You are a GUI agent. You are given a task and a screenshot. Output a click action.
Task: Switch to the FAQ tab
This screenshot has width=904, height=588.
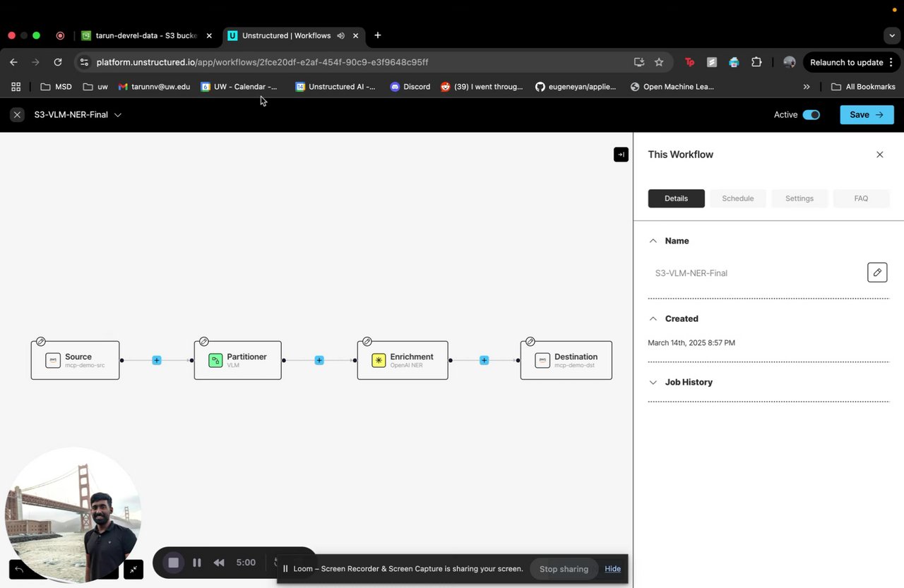pyautogui.click(x=861, y=198)
